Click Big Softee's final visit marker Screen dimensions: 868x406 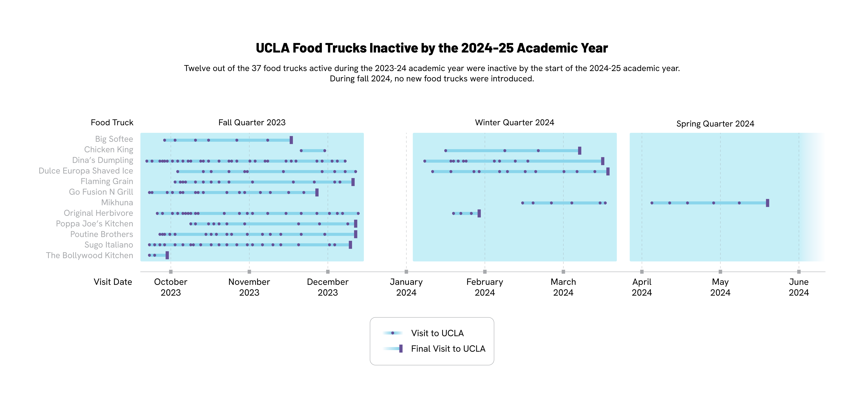click(291, 140)
